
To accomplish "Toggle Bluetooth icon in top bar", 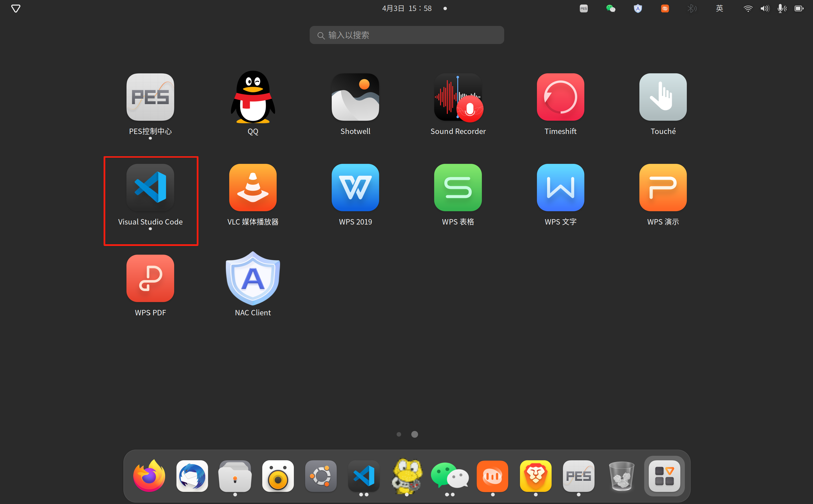I will 692,8.
